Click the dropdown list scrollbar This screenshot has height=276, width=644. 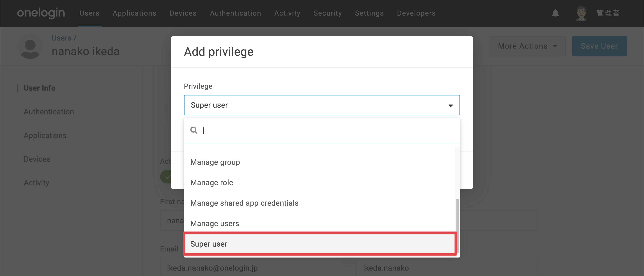(457, 226)
